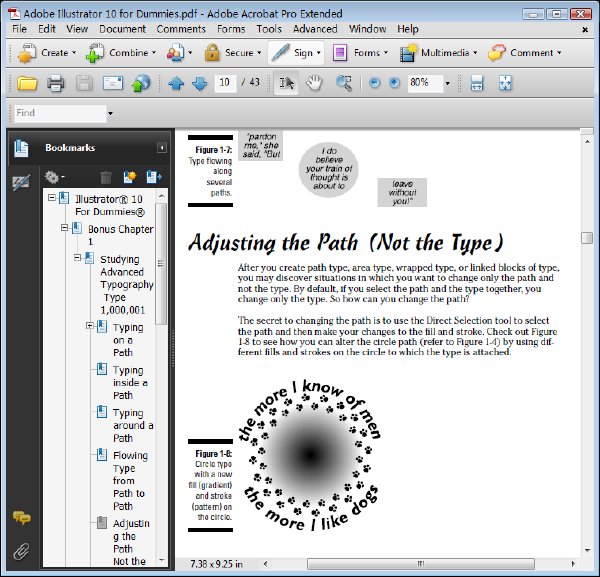The width and height of the screenshot is (600, 577).
Task: Toggle the Bookmarks navigation panel button
Action: 21,148
